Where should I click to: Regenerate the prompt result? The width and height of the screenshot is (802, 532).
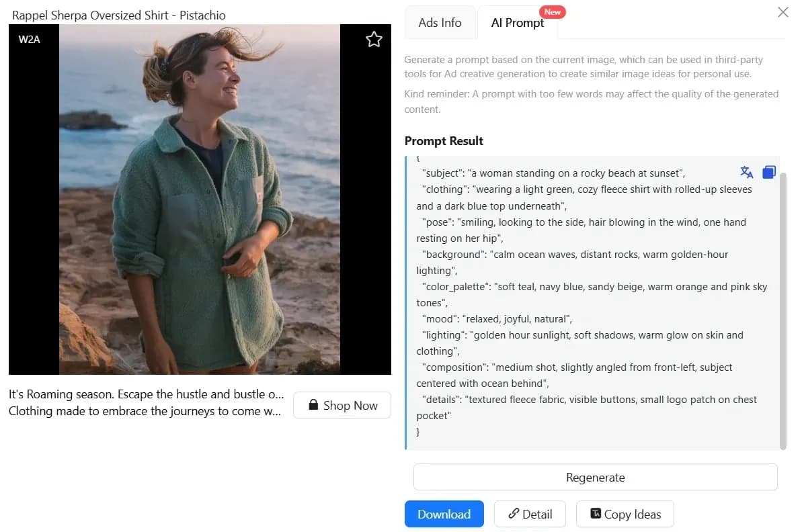click(x=594, y=477)
